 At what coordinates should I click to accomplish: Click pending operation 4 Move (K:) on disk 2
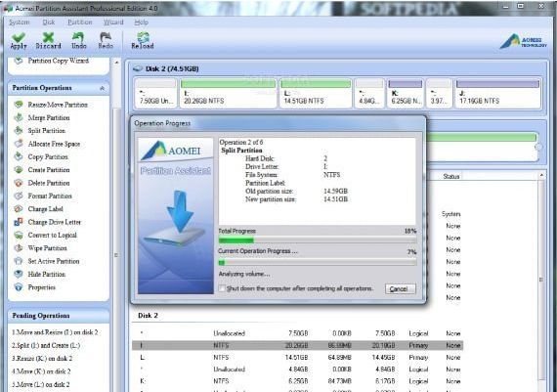coord(41,371)
